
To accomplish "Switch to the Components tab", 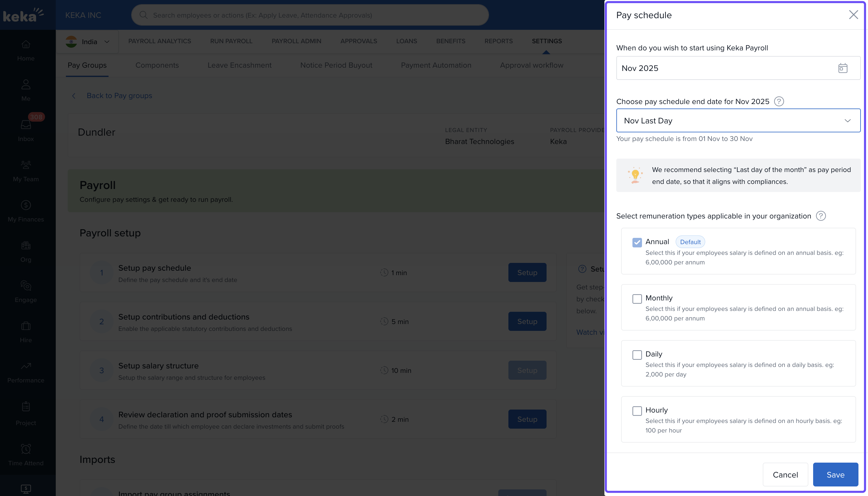I will 157,65.
